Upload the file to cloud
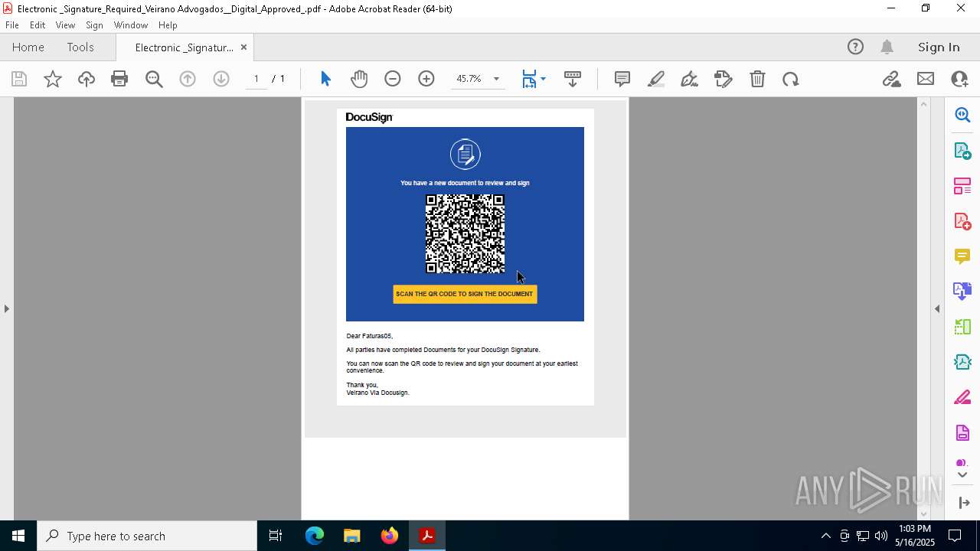Screen dimensions: 980x551 pyautogui.click(x=87, y=79)
